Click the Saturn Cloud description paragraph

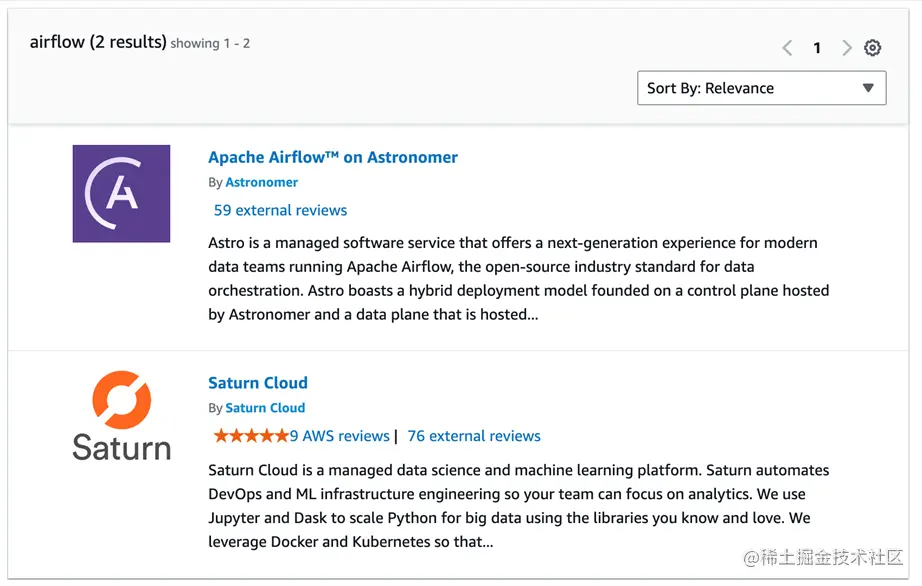pos(518,506)
